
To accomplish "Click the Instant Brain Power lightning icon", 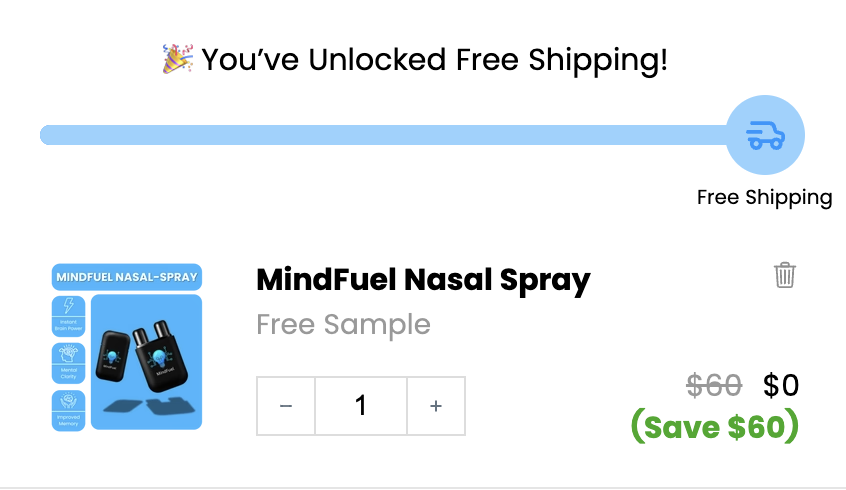I will point(69,307).
